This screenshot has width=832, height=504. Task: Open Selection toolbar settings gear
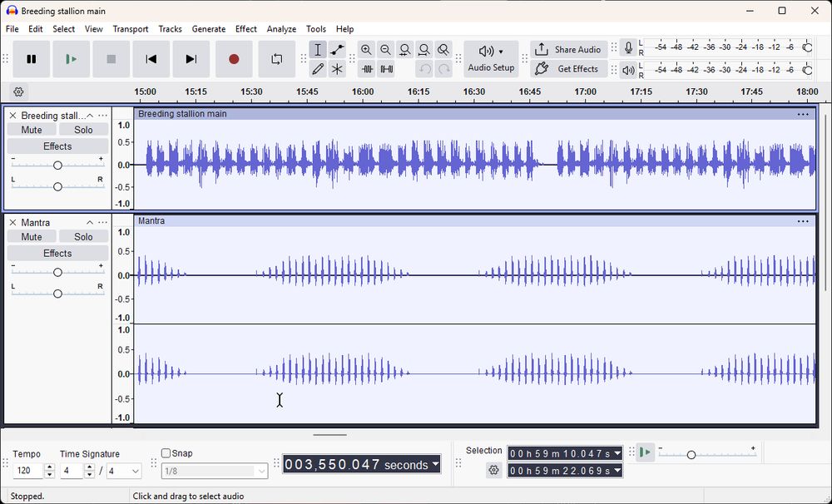[493, 470]
